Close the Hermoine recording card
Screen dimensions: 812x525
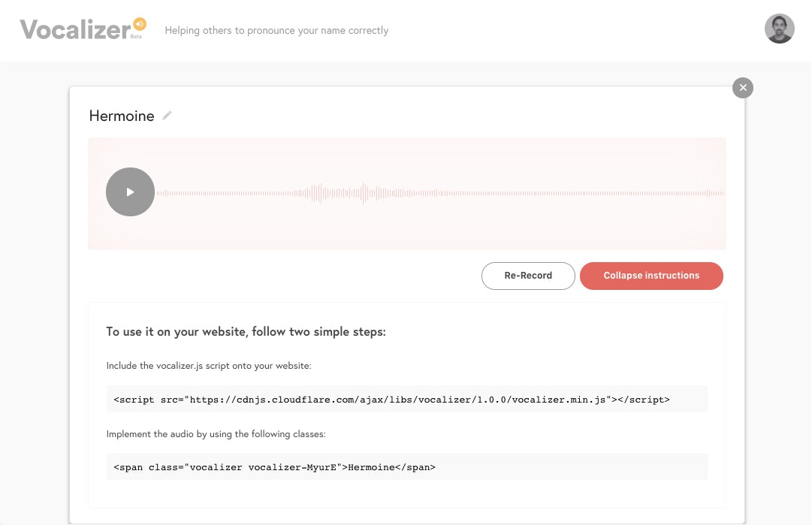click(743, 87)
